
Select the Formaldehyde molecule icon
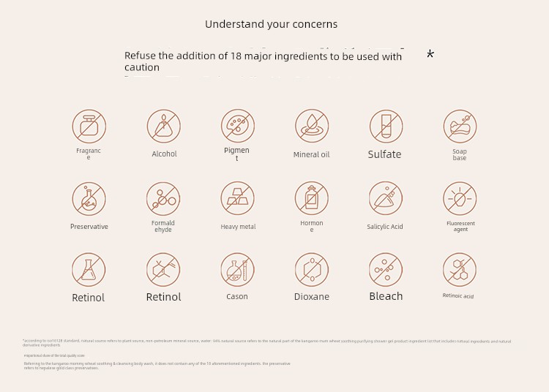(163, 199)
